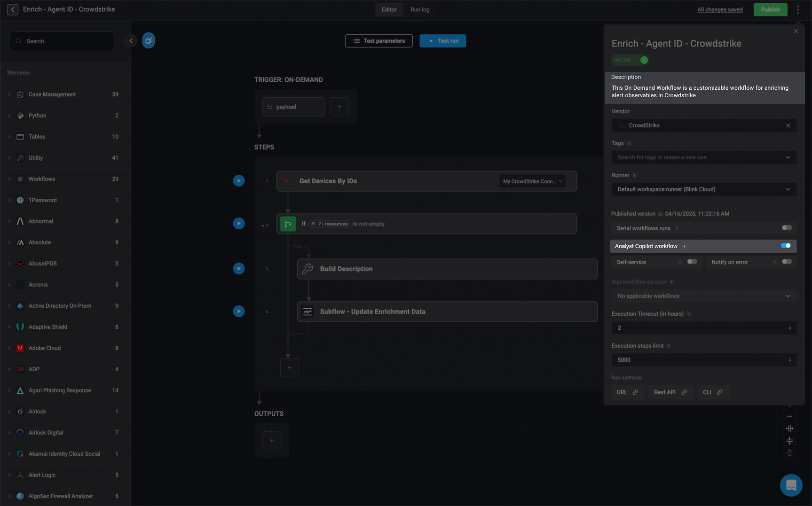Add a new step with plus button

[290, 367]
